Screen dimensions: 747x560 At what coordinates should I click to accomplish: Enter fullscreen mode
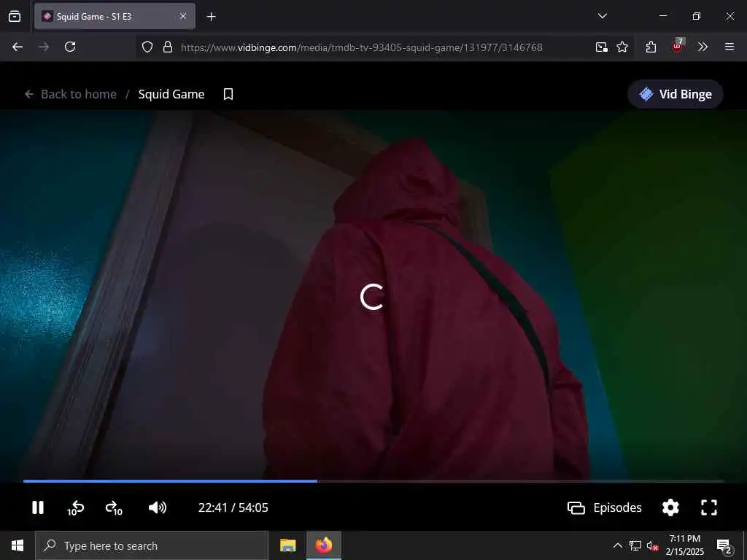point(709,507)
